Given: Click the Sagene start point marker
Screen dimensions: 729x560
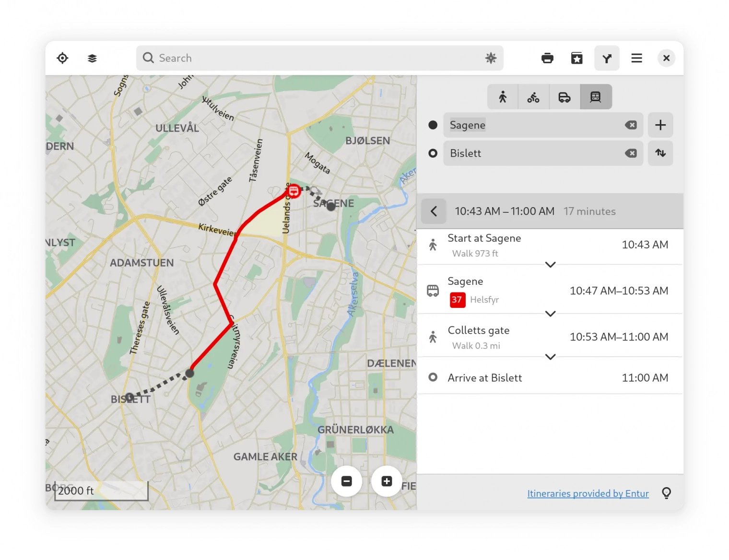Looking at the screenshot, I should click(331, 207).
